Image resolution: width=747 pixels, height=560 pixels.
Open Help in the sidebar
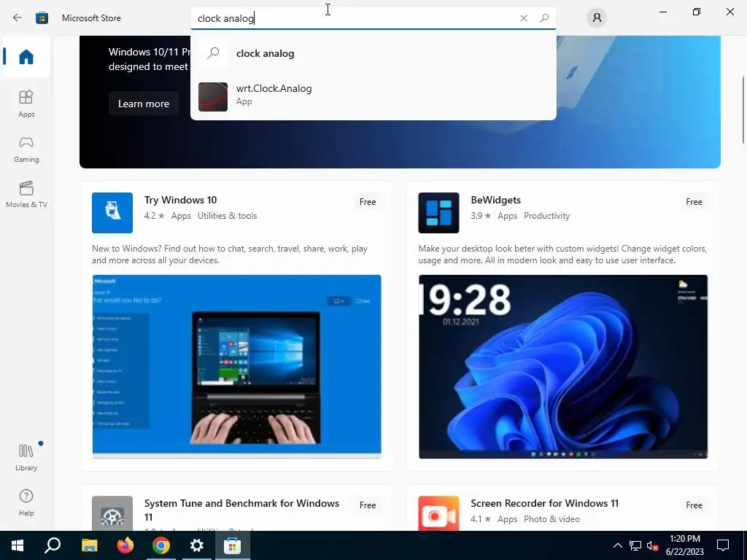pyautogui.click(x=26, y=503)
